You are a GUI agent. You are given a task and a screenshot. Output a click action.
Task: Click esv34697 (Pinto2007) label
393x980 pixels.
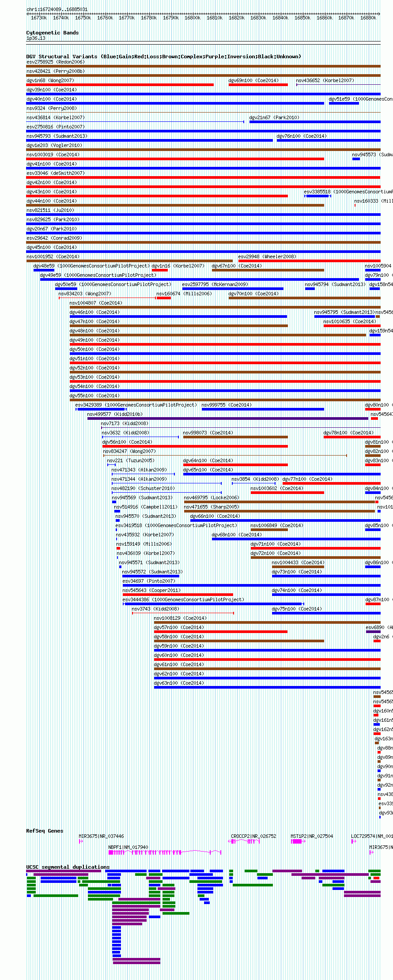pos(149,581)
